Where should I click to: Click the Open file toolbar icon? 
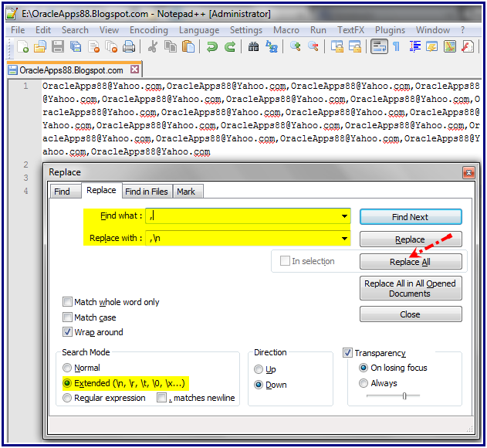[x=40, y=46]
